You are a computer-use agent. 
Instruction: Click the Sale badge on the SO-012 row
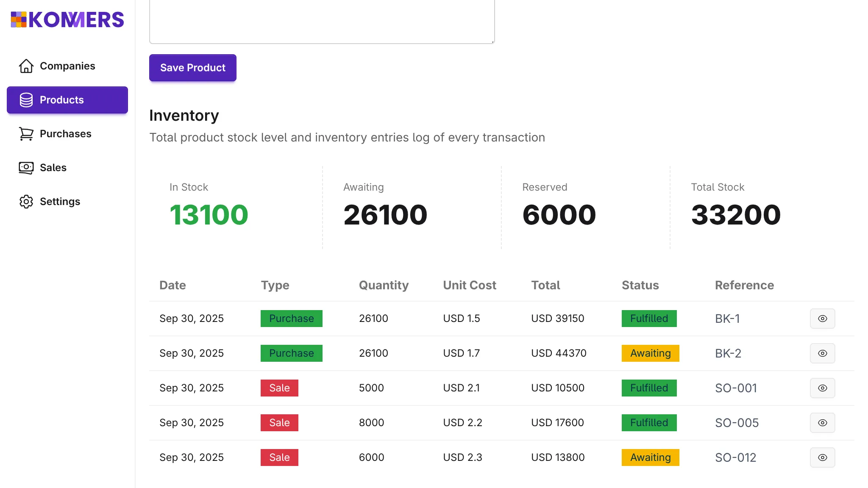tap(279, 457)
